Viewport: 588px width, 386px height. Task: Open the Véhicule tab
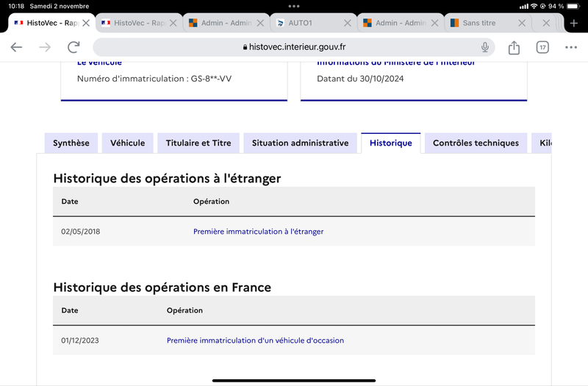[127, 143]
